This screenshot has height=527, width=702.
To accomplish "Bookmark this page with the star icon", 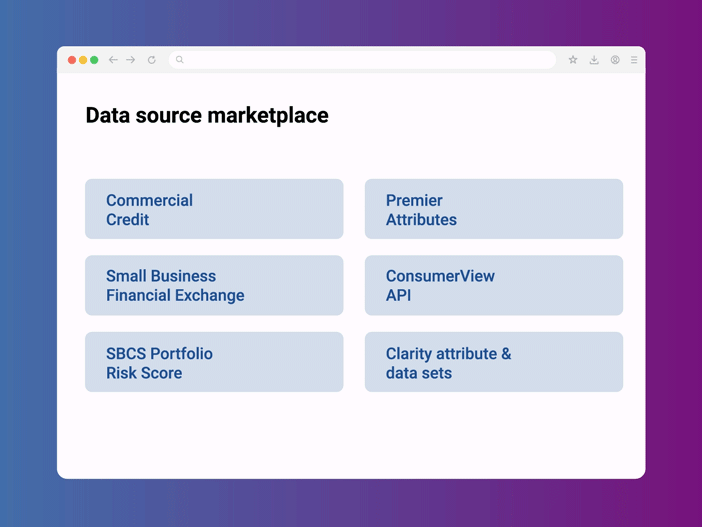I will click(x=573, y=60).
